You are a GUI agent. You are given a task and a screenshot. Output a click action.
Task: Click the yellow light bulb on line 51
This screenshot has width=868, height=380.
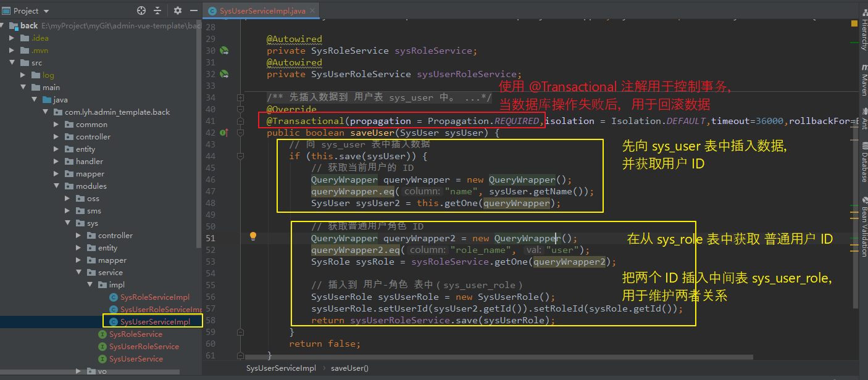click(252, 236)
